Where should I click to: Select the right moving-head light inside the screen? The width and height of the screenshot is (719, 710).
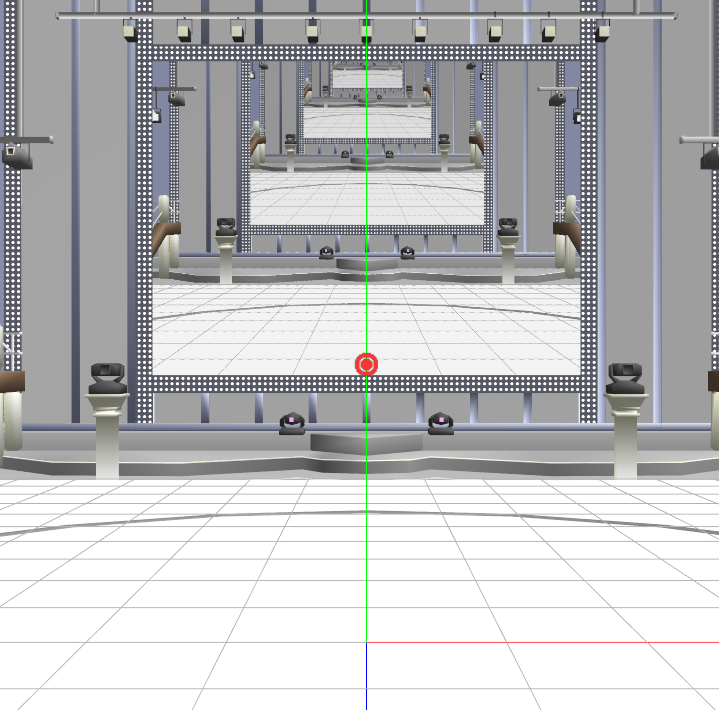[x=508, y=227]
